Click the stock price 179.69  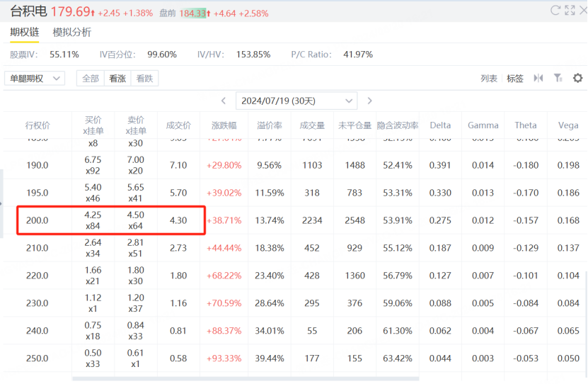(71, 11)
